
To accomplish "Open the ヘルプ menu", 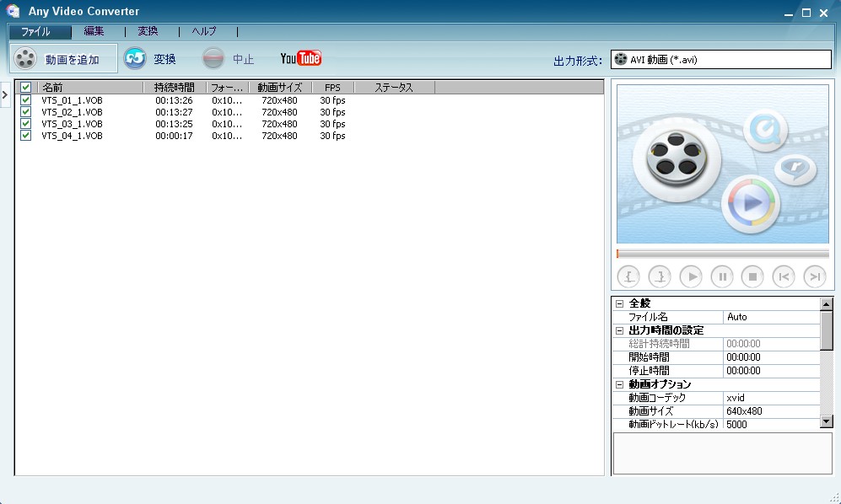I will pos(204,31).
